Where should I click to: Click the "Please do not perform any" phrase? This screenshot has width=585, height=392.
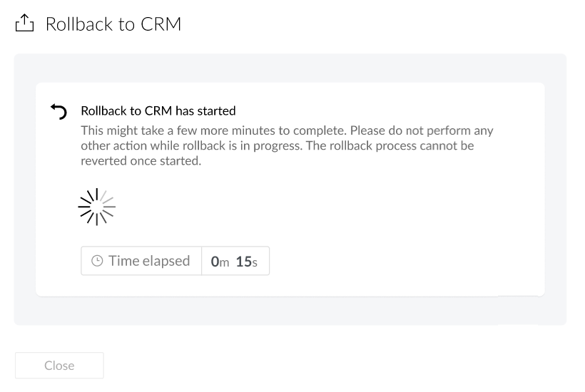pos(424,131)
